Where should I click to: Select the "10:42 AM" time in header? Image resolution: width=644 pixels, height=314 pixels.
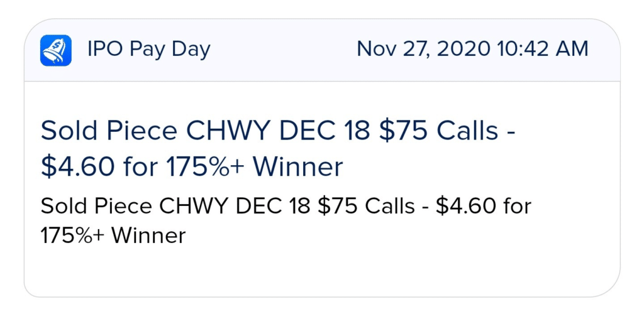(x=542, y=49)
